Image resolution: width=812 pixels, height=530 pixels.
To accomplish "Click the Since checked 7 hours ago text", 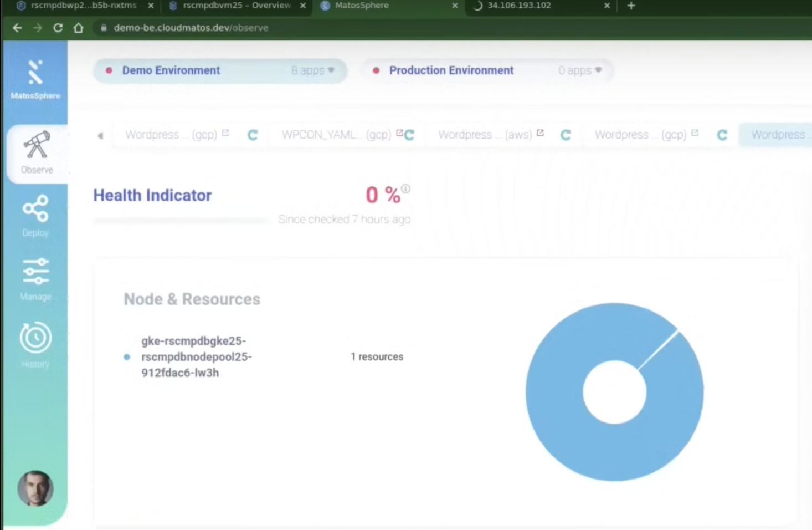I will 344,220.
